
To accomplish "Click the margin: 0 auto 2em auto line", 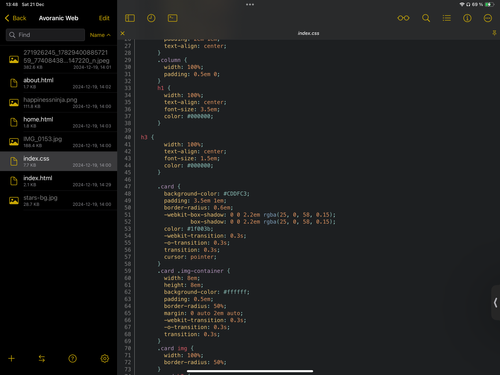I will (x=203, y=313).
